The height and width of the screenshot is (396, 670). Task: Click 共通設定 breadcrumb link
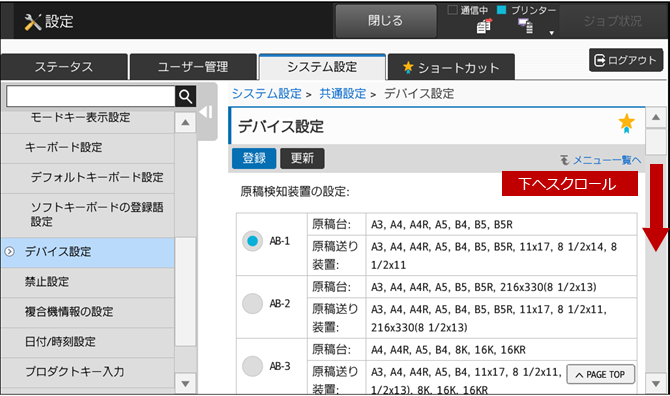343,94
